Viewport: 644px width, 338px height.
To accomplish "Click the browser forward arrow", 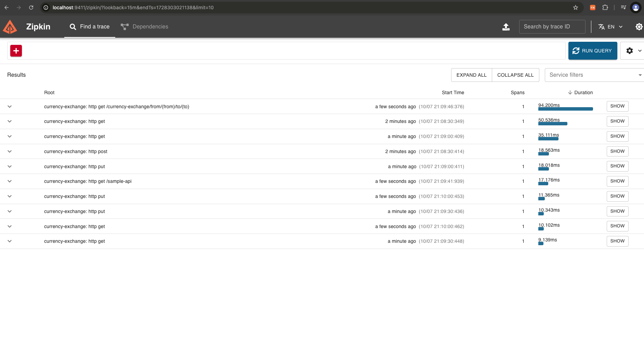I will tap(19, 8).
